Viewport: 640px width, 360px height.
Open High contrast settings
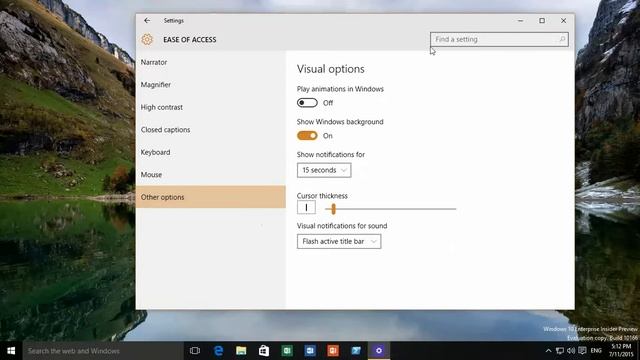(x=211, y=107)
